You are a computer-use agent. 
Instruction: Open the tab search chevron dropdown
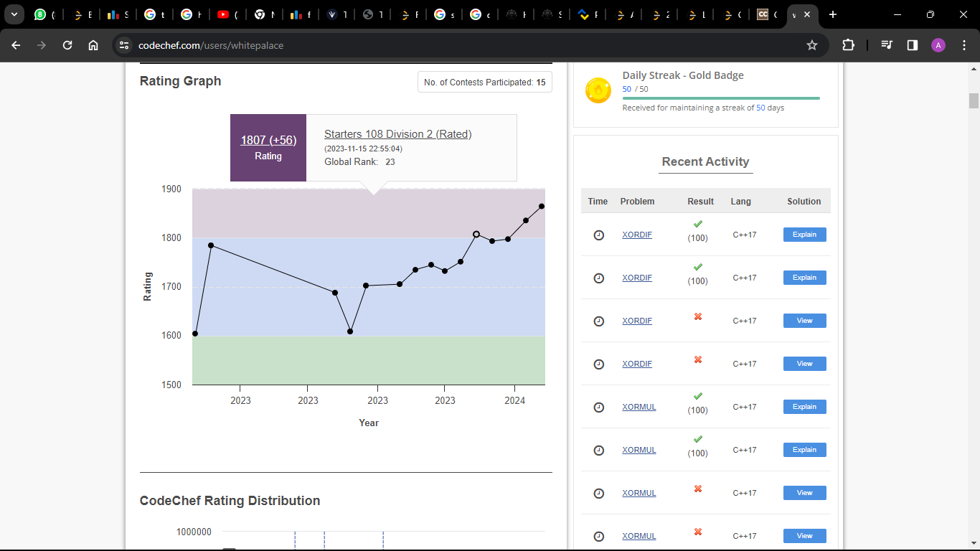point(14,14)
